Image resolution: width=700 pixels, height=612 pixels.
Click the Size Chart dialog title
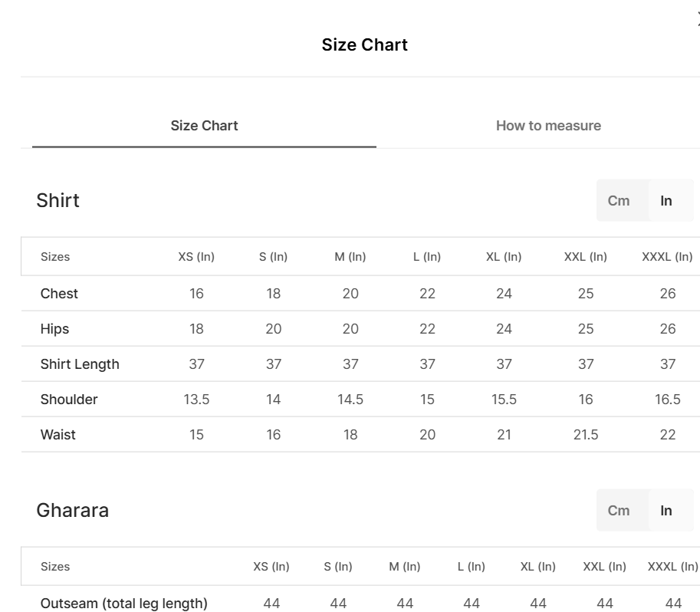coord(365,44)
